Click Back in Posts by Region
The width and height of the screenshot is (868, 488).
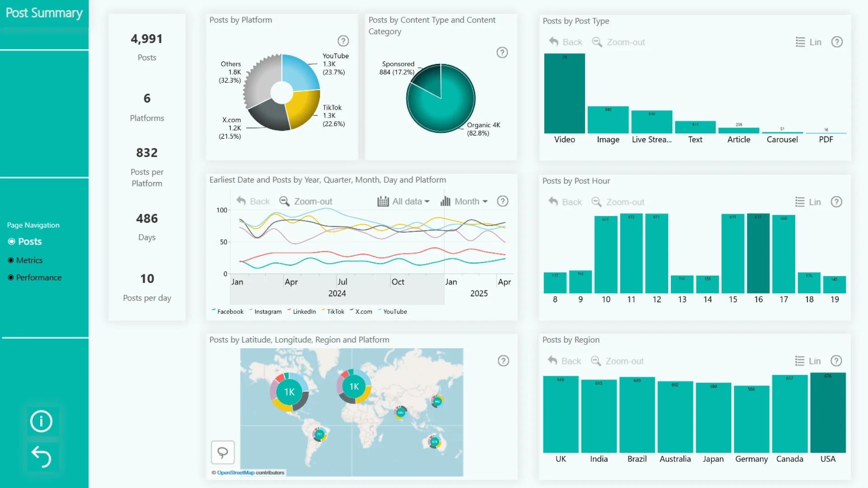tap(564, 361)
